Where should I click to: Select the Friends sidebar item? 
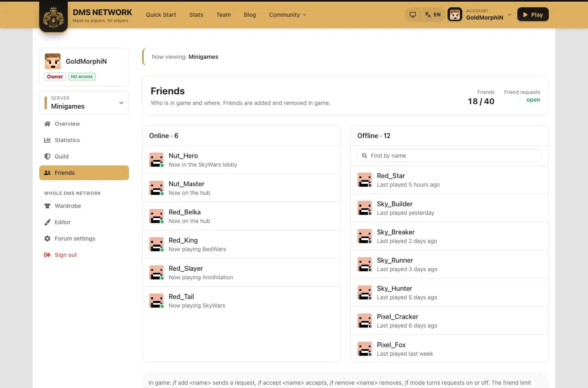(84, 173)
